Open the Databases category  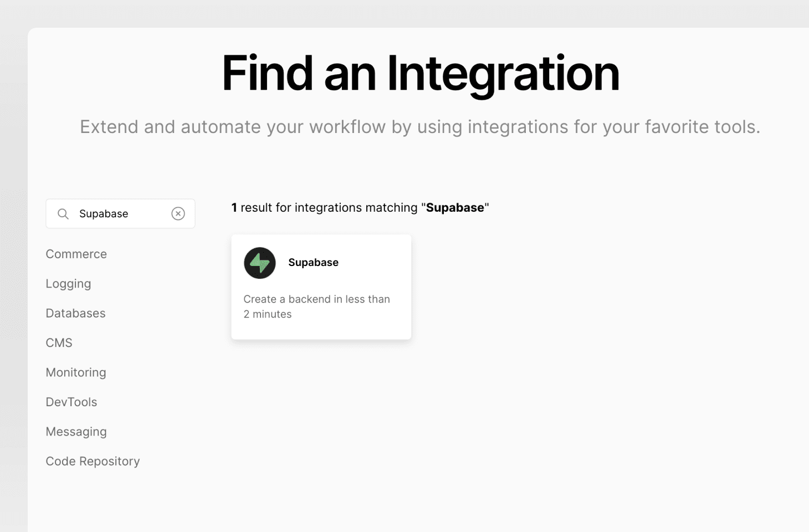(x=75, y=314)
